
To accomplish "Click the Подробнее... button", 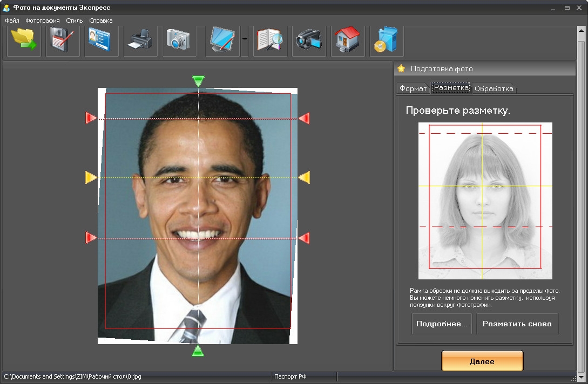I will tap(442, 324).
